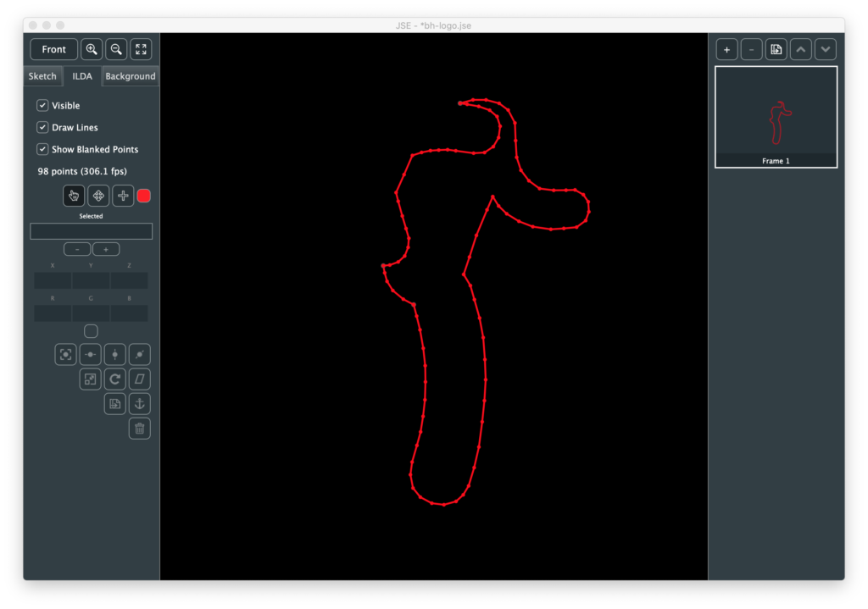Select the four-arrow move tool
This screenshot has height=609, width=868.
(x=98, y=196)
